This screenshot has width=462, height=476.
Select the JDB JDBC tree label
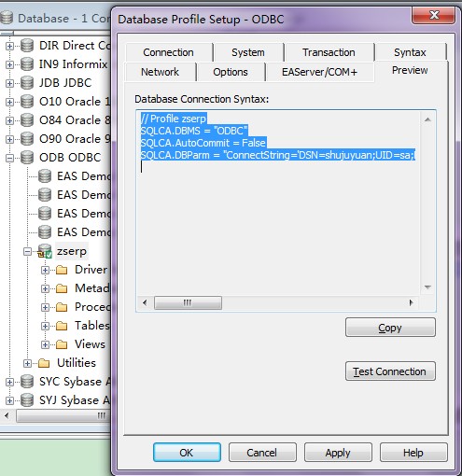[65, 83]
